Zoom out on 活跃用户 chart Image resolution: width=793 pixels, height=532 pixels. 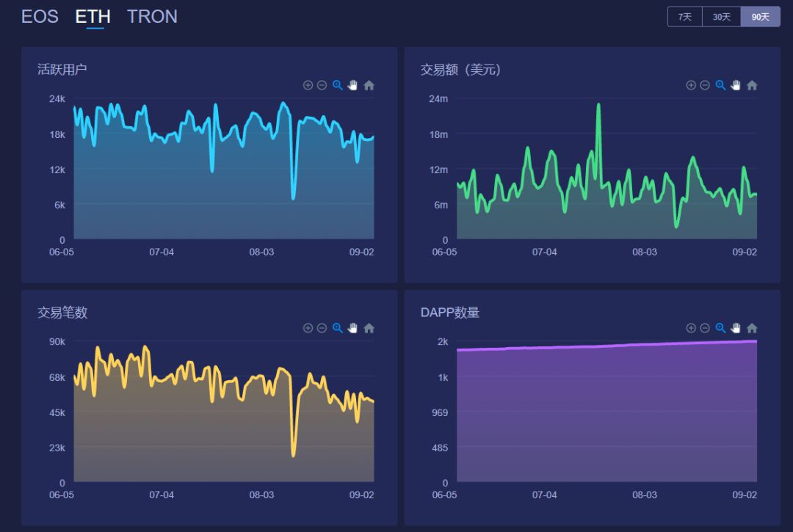click(x=322, y=85)
